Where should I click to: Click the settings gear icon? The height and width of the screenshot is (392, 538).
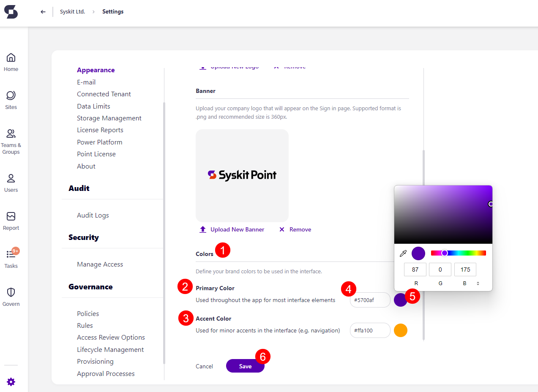11,382
